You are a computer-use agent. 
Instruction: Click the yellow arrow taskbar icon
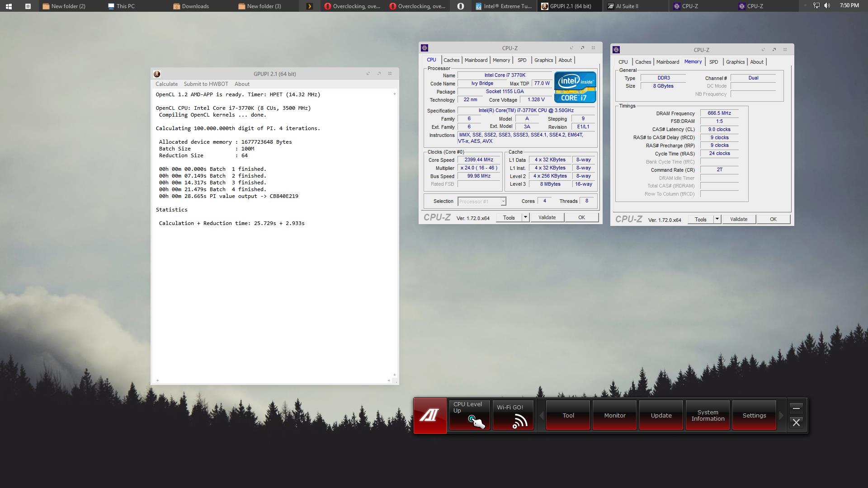click(x=309, y=6)
